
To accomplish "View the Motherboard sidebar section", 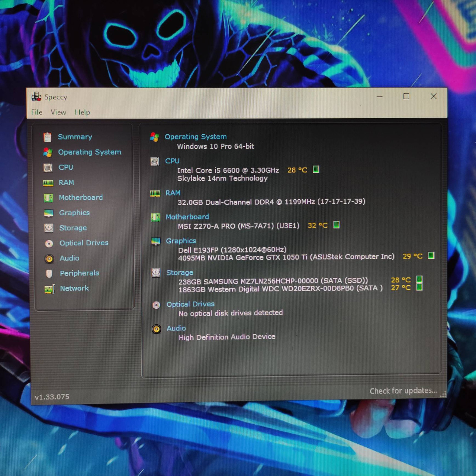I will [81, 197].
